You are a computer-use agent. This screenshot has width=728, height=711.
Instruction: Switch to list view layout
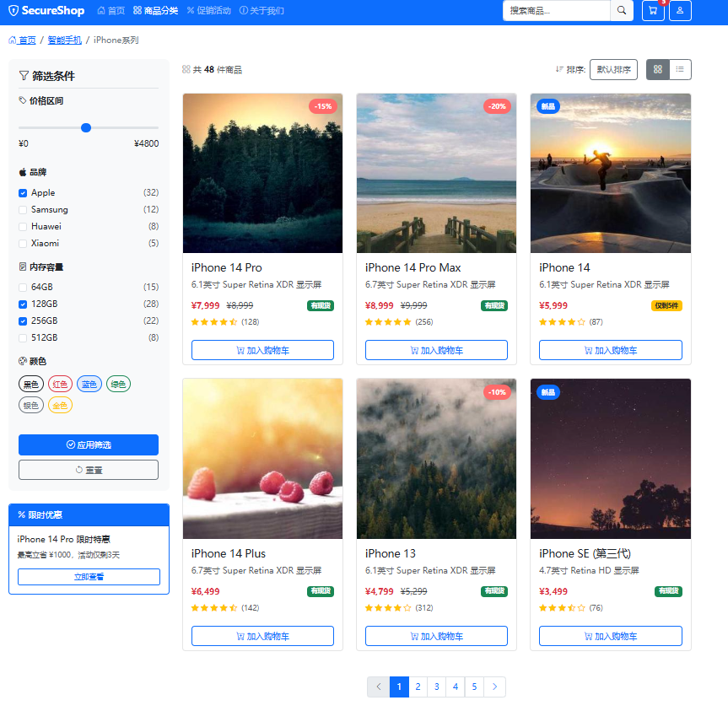(x=680, y=70)
